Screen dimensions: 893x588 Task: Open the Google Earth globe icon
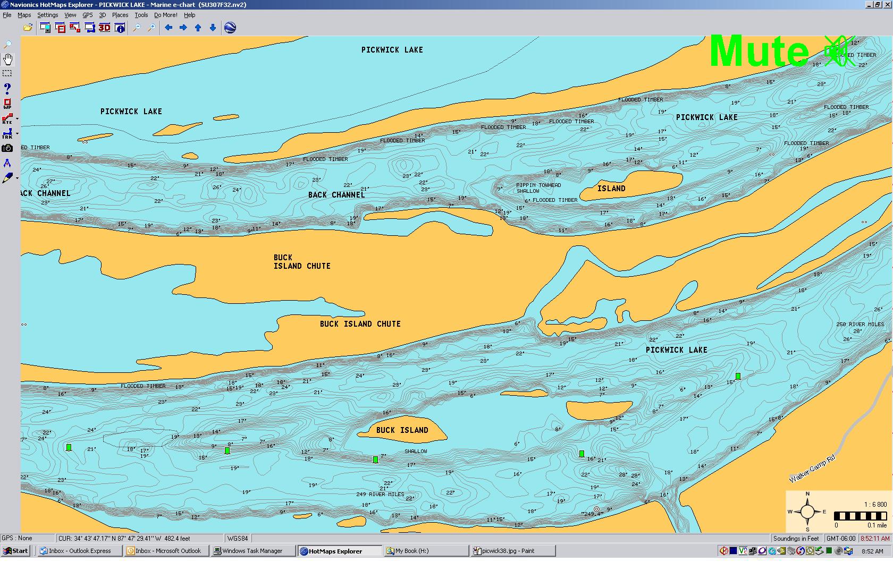click(x=230, y=28)
